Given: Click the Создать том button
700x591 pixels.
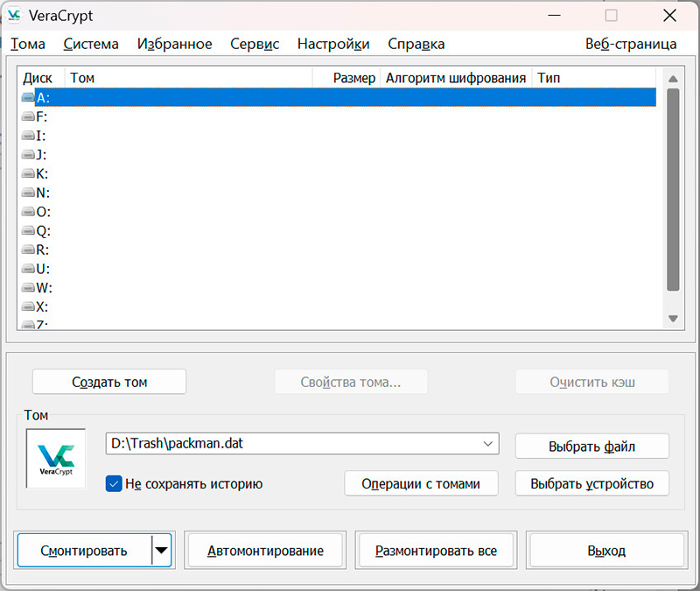Looking at the screenshot, I should [109, 382].
